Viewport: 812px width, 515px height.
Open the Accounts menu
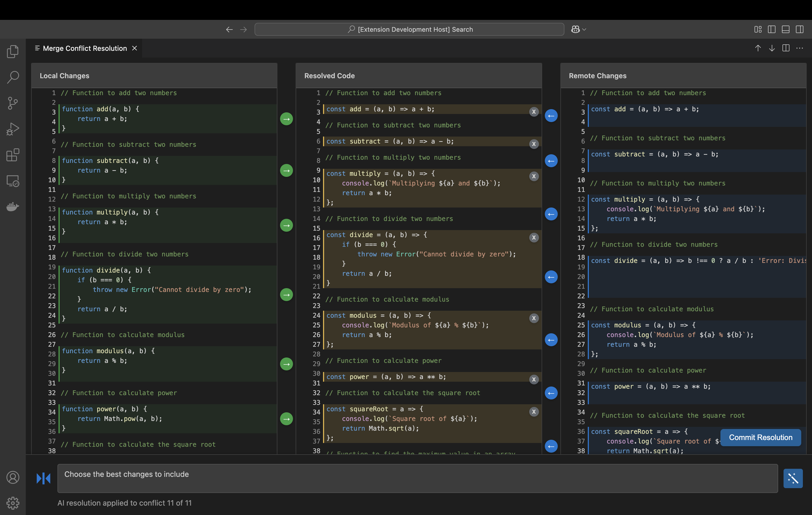12,477
